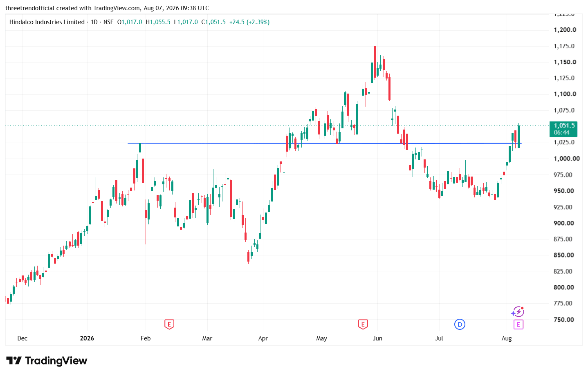Click the Dec label on the time axis
The width and height of the screenshot is (588, 376).
[22, 338]
